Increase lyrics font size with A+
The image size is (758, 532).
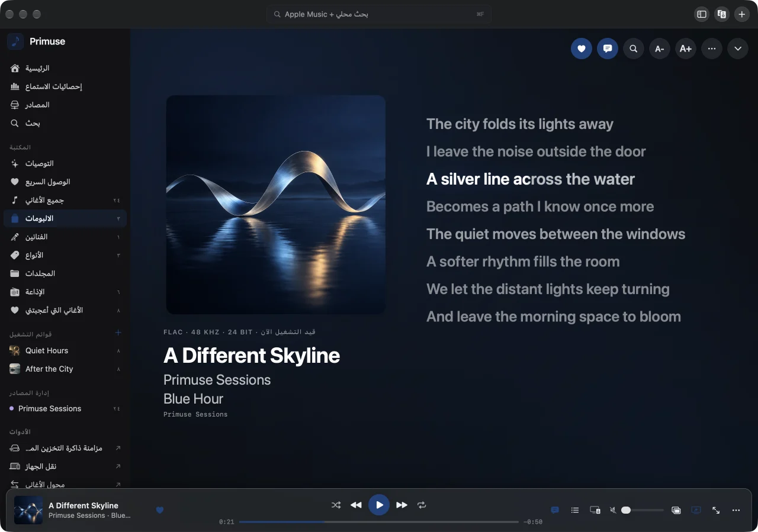point(686,49)
